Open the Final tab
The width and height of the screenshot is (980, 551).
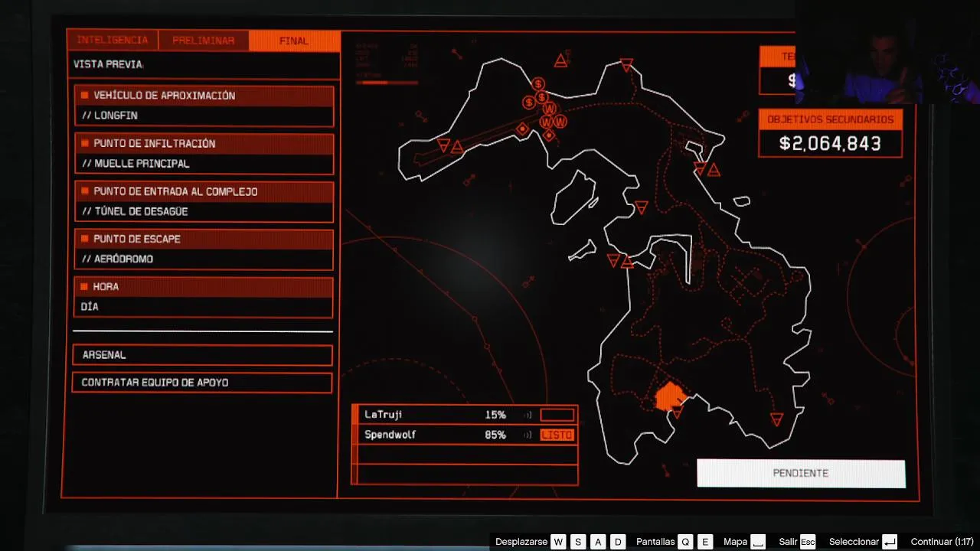pyautogui.click(x=294, y=41)
